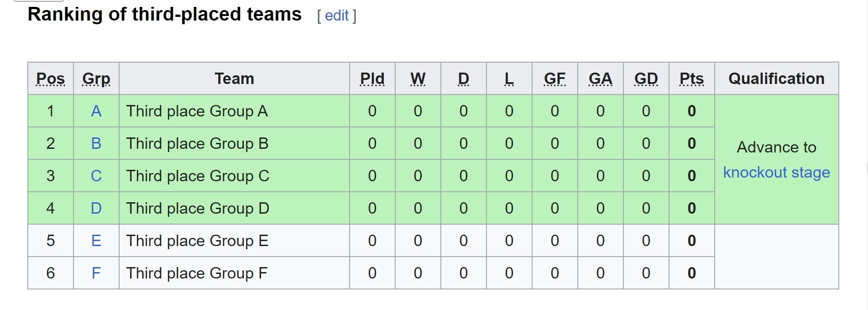868x310 pixels.
Task: Click the Grp column header abbreviation
Action: tap(96, 79)
